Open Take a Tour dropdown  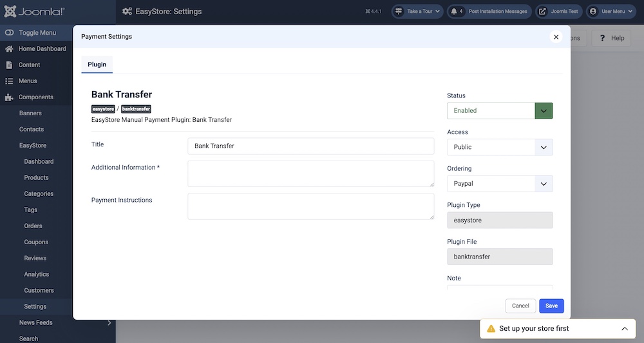click(417, 12)
